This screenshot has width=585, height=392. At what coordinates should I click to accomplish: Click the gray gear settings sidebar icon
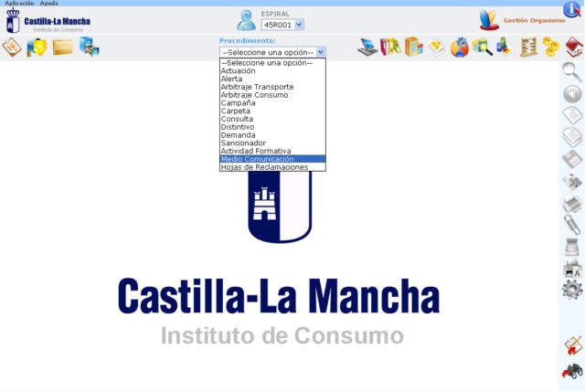pyautogui.click(x=572, y=290)
